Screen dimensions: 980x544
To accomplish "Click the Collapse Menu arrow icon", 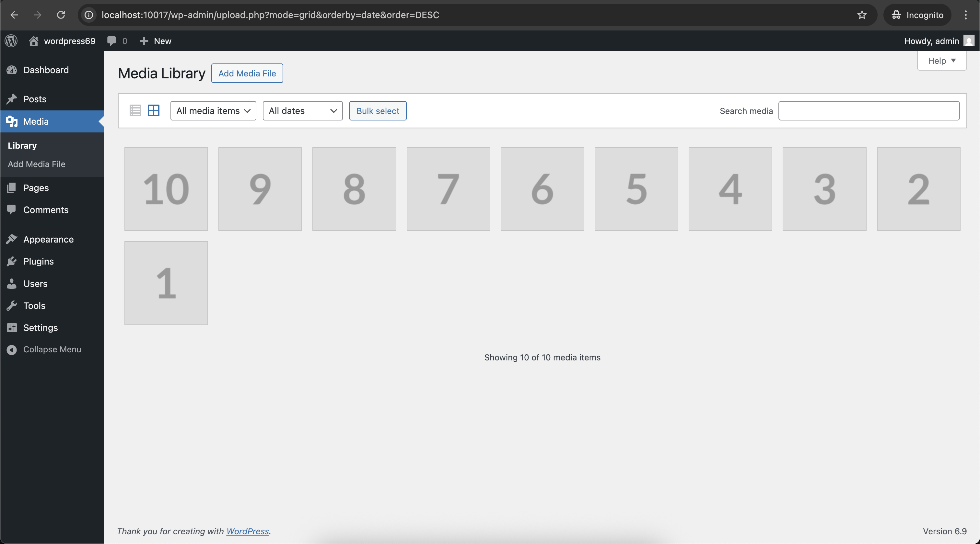I will click(12, 350).
